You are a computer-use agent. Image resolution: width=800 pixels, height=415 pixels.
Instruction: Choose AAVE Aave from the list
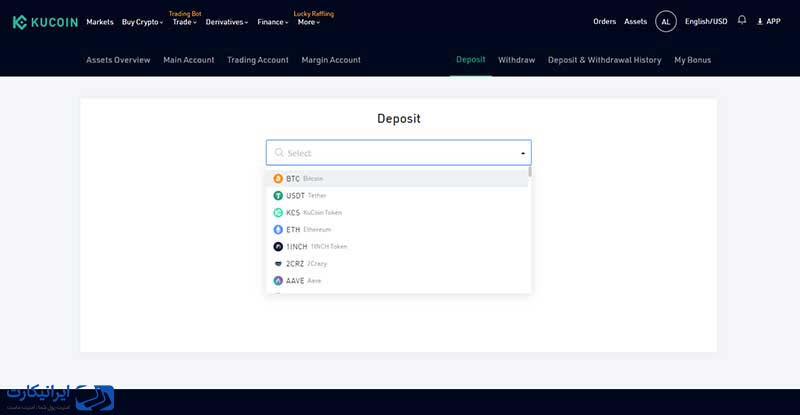(397, 281)
